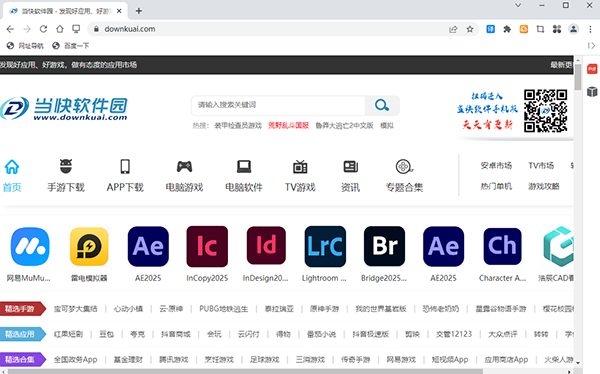600x374 pixels.
Task: Open the 宝可梦大集结 game link
Action: 75,309
